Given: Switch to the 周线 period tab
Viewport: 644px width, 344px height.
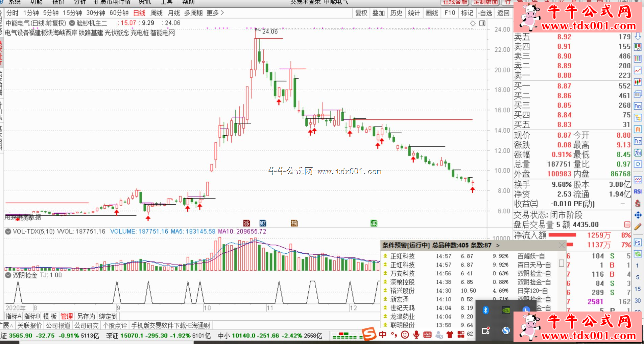Looking at the screenshot, I should pos(157,13).
